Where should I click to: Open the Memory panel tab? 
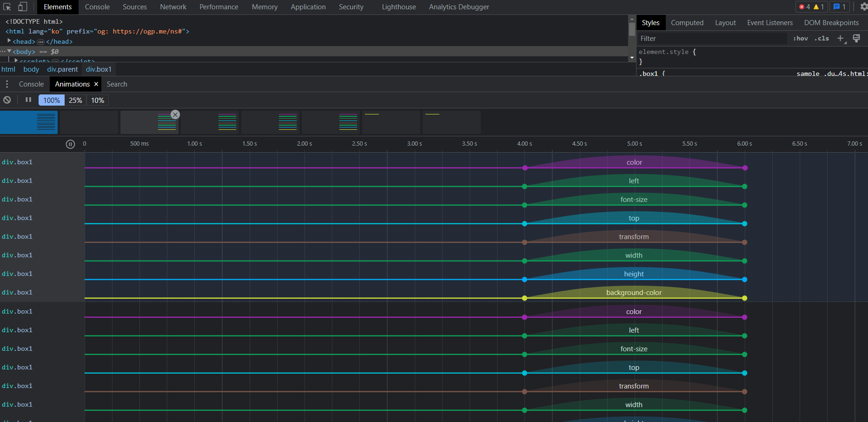coord(265,7)
